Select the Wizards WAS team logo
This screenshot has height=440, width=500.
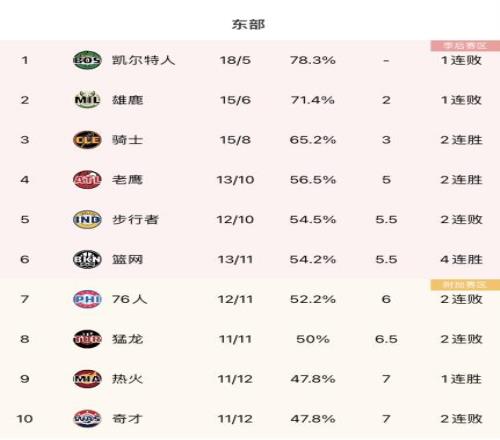point(87,419)
